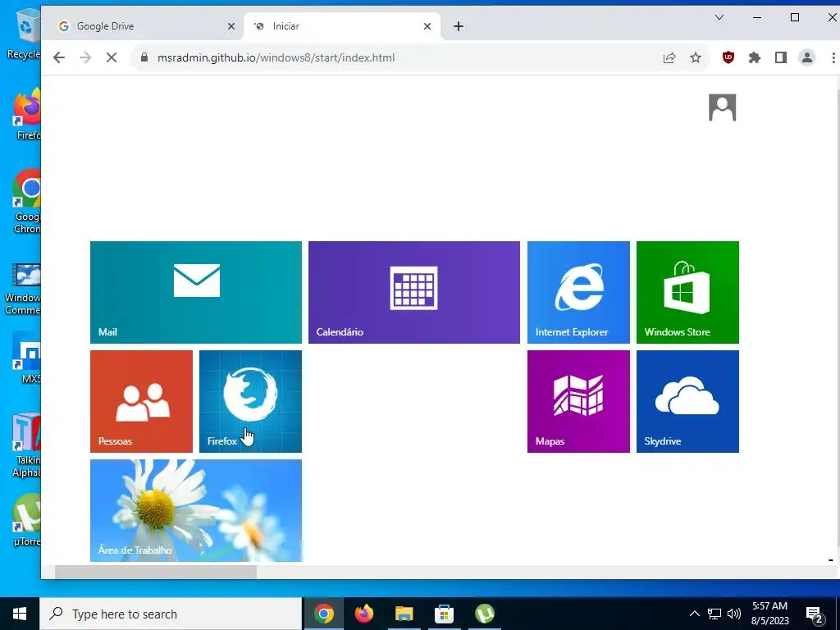Bookmark this tab with star

[696, 57]
